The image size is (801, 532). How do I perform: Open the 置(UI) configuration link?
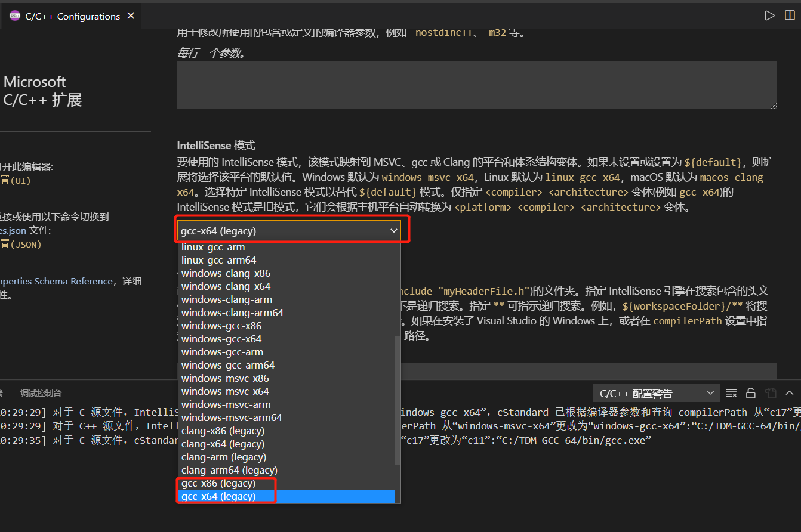[15, 181]
